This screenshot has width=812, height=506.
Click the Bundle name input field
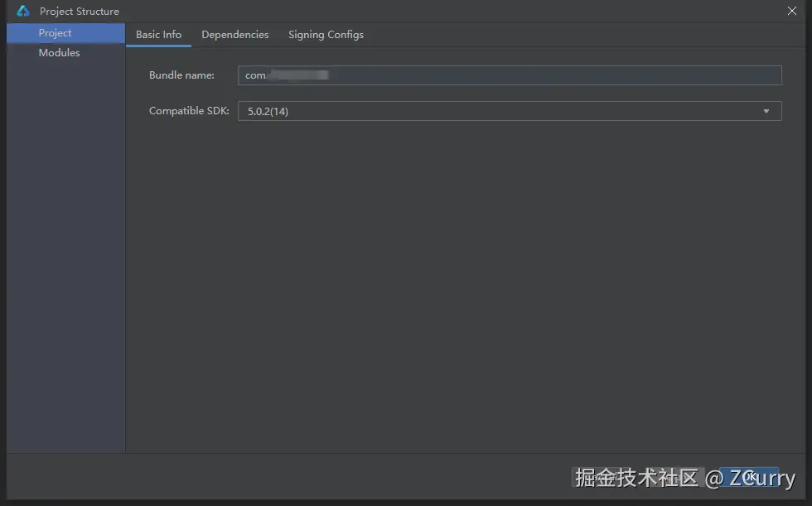click(x=510, y=75)
